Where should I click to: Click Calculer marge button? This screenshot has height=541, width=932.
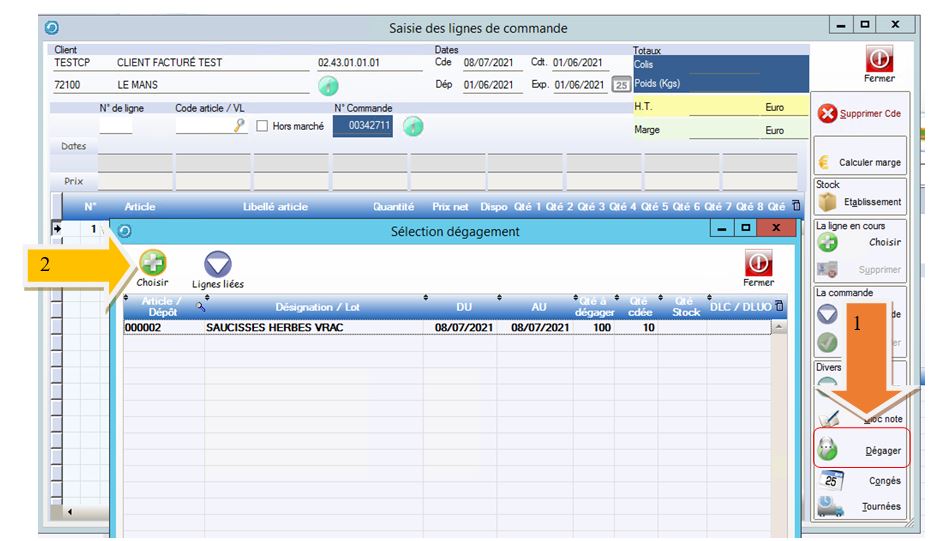pos(860,162)
